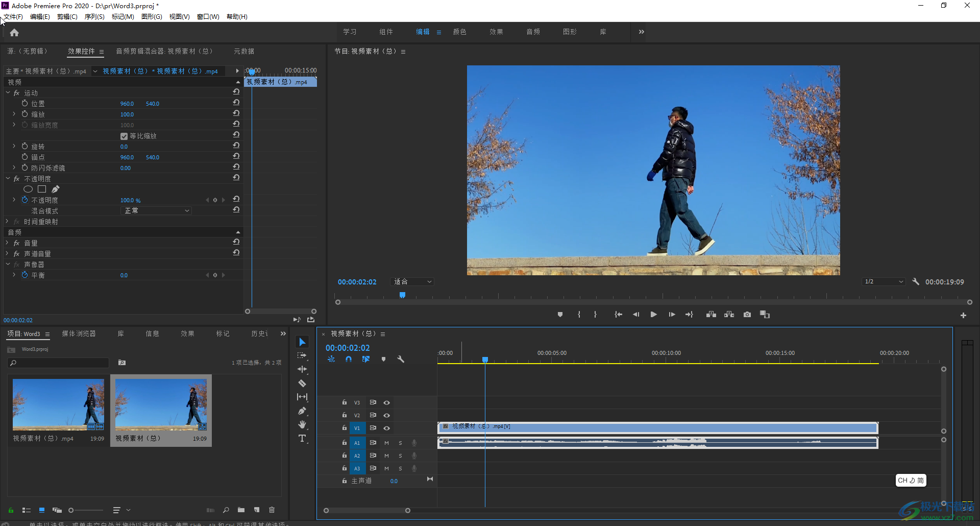Toggle the snap magnet icon in the timeline
Screen dimensions: 980x526
349,359
